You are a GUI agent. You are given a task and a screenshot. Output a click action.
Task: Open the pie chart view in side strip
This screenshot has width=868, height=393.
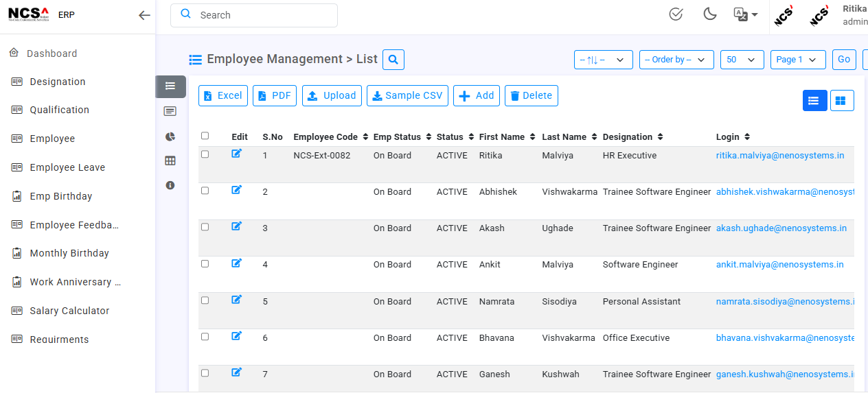click(170, 136)
